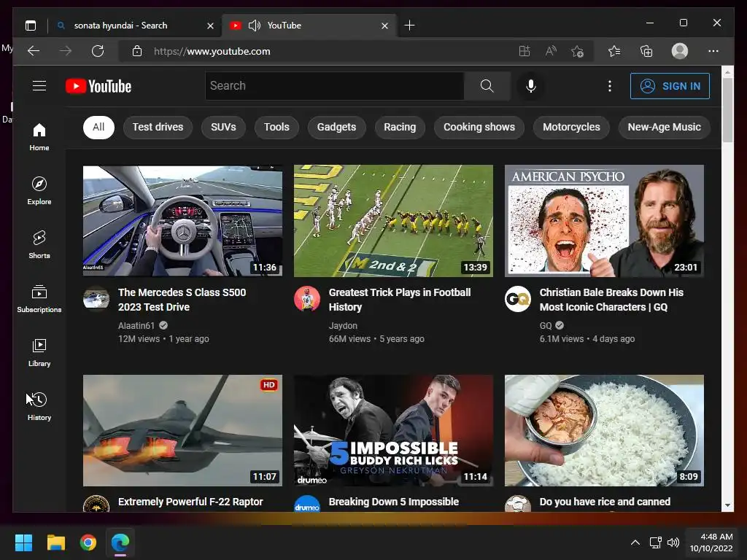Open the Jaydon channel name link
This screenshot has height=560, width=747.
(x=343, y=326)
